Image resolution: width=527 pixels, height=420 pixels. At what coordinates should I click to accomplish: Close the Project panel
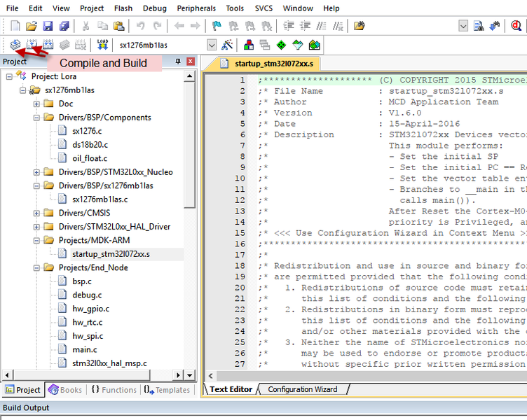click(191, 62)
